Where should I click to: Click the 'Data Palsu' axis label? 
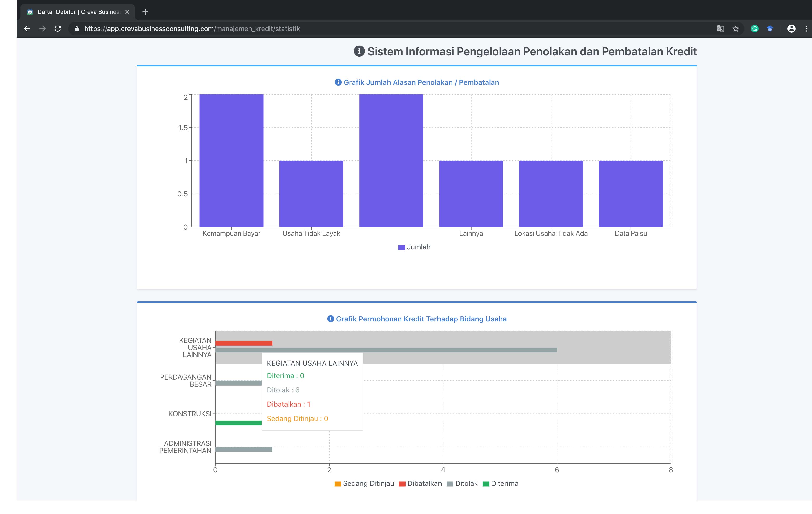(631, 233)
